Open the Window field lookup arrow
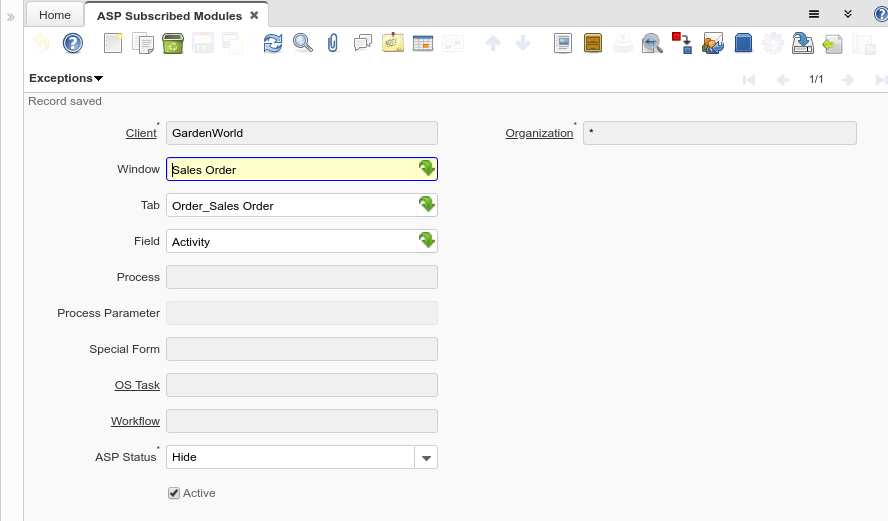 point(427,169)
